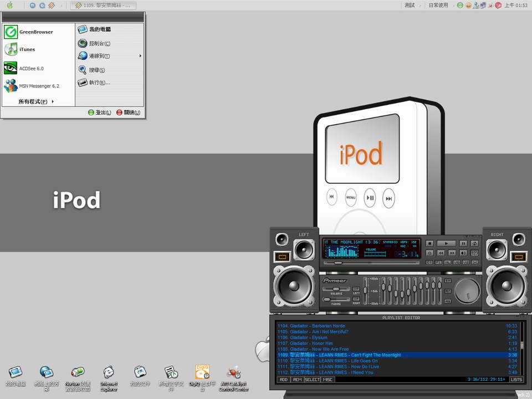Toggle PL playlist button in Winamp
Screen dimensions: 532x399
(x=438, y=262)
